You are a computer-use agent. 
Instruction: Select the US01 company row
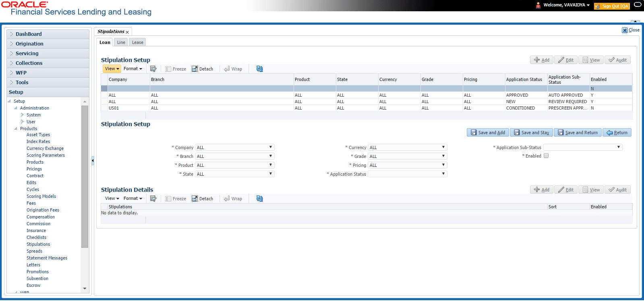[366, 108]
